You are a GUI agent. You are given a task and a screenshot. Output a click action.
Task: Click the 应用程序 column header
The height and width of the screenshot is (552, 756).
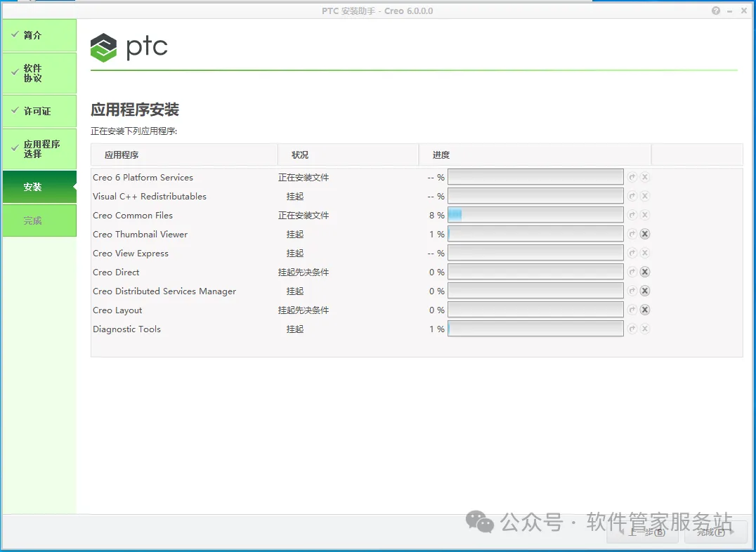[184, 155]
